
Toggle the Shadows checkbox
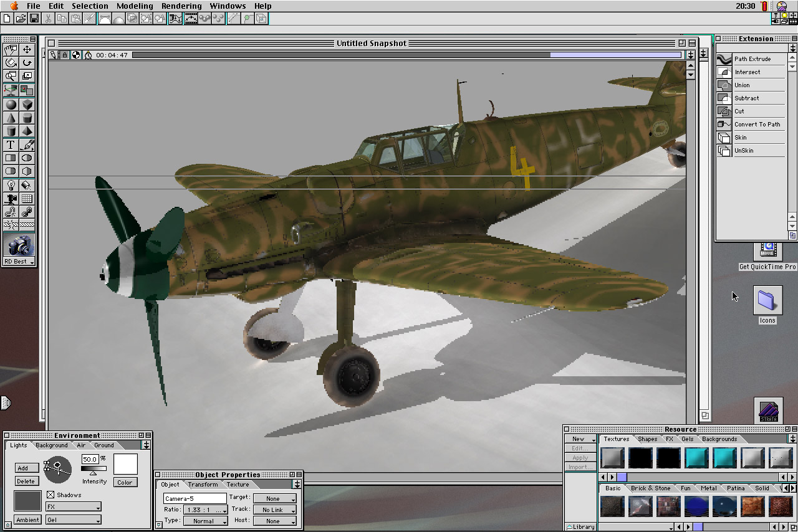click(x=51, y=495)
